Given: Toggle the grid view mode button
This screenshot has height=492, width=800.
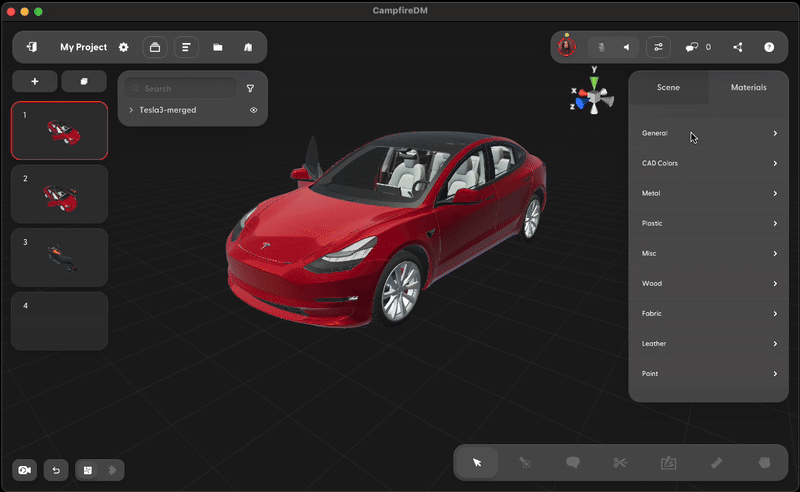Looking at the screenshot, I should (x=88, y=470).
